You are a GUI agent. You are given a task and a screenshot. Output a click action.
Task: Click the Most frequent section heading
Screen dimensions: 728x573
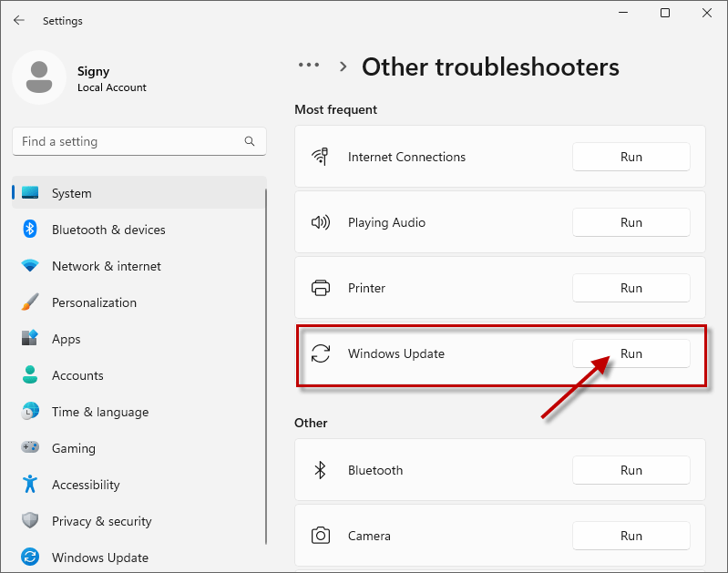coord(335,109)
